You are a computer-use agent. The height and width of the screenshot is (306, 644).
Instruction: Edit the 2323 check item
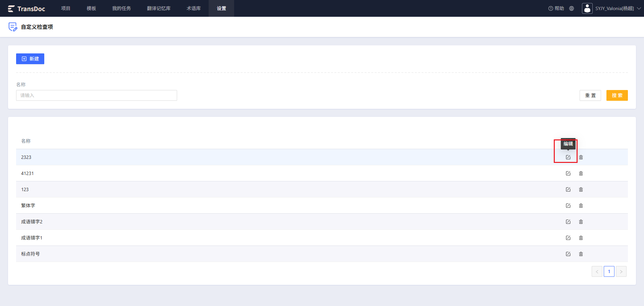point(568,157)
